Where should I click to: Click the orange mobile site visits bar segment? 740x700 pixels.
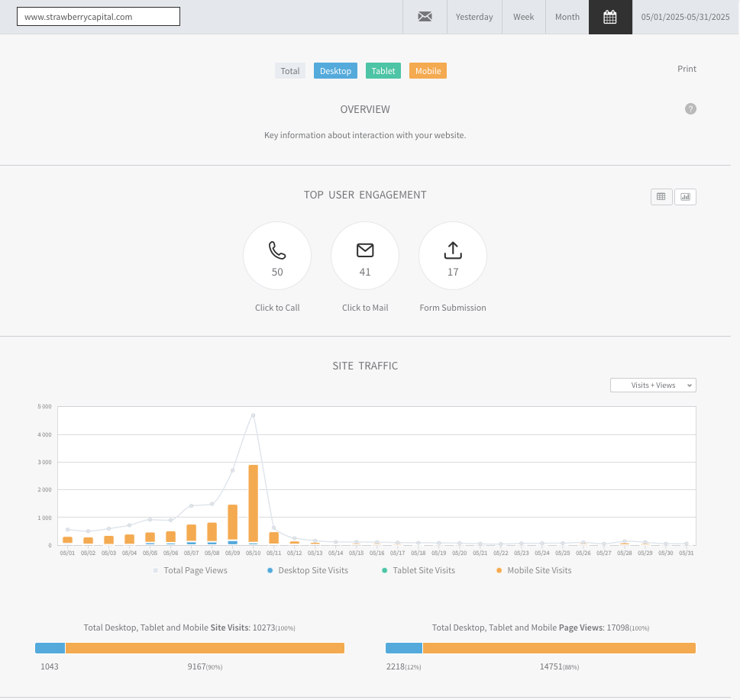[205, 648]
